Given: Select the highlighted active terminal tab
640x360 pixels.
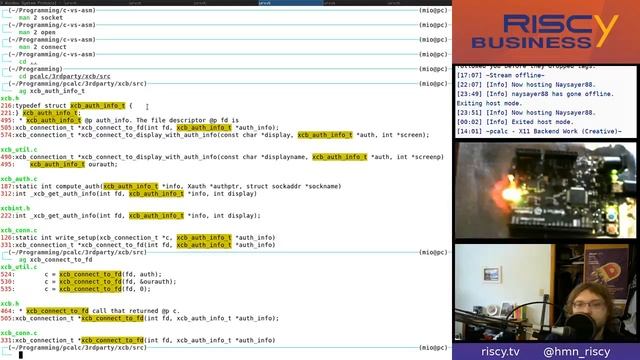Looking at the screenshot, I should click(x=290, y=2).
